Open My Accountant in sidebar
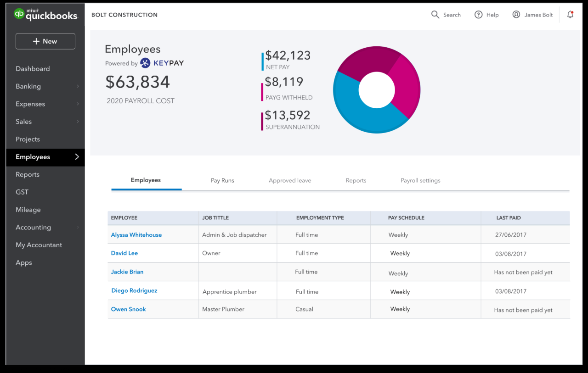 [39, 245]
